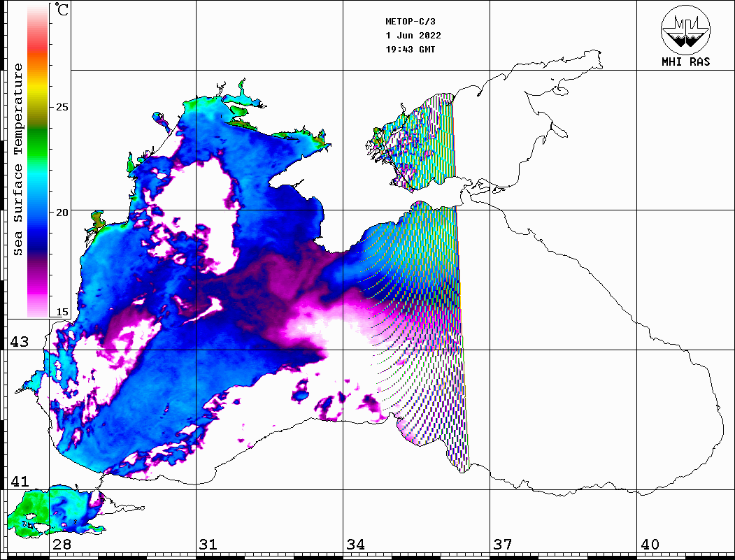Click the time text 19:43 GMT
735x560 pixels.
410,50
